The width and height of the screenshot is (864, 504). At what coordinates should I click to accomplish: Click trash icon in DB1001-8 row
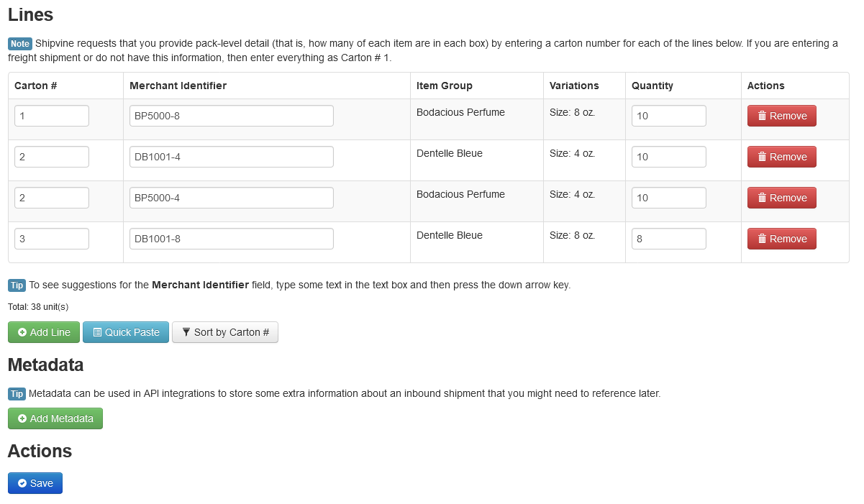(762, 239)
